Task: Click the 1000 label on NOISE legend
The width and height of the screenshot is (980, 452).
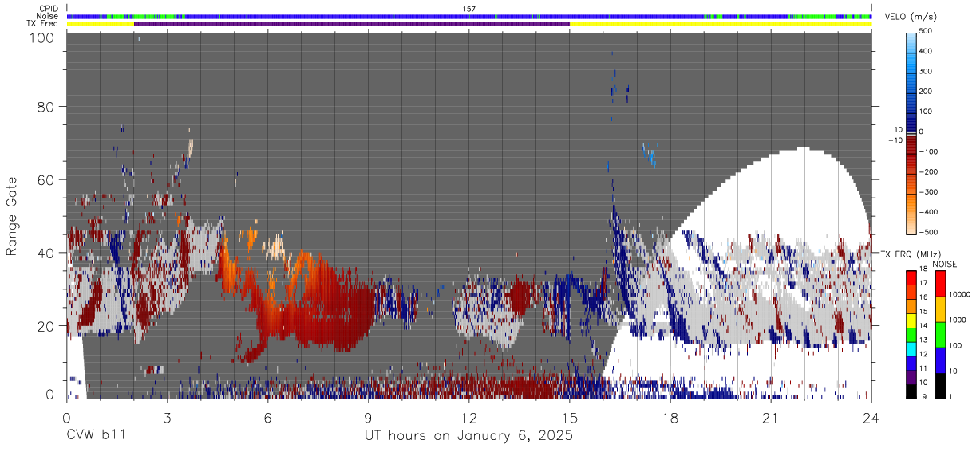Action: (x=957, y=320)
